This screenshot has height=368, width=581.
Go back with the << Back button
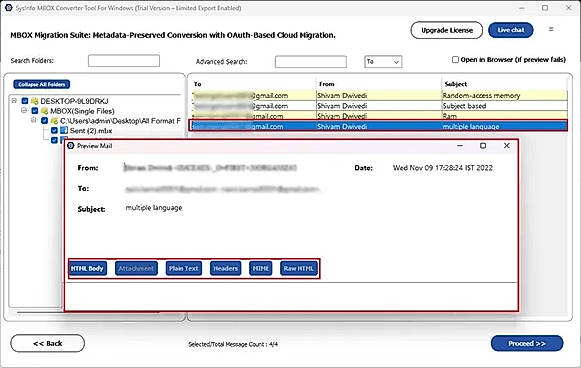pos(47,344)
